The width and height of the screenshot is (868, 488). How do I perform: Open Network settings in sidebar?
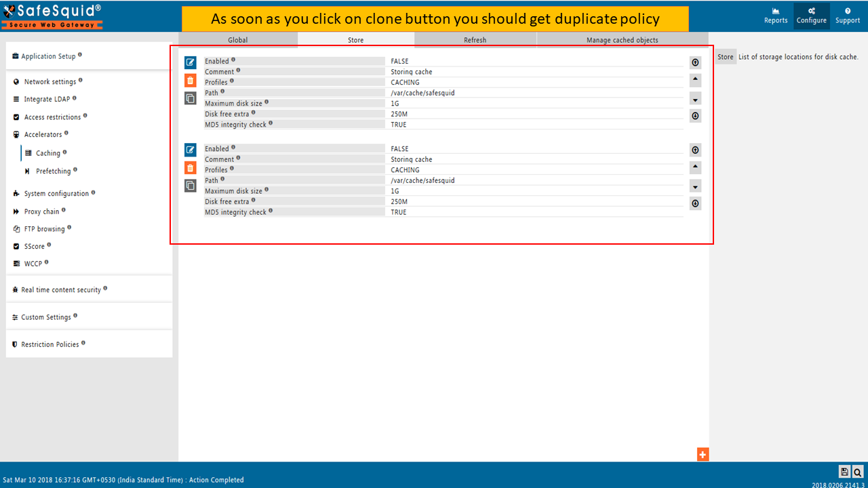pyautogui.click(x=50, y=82)
